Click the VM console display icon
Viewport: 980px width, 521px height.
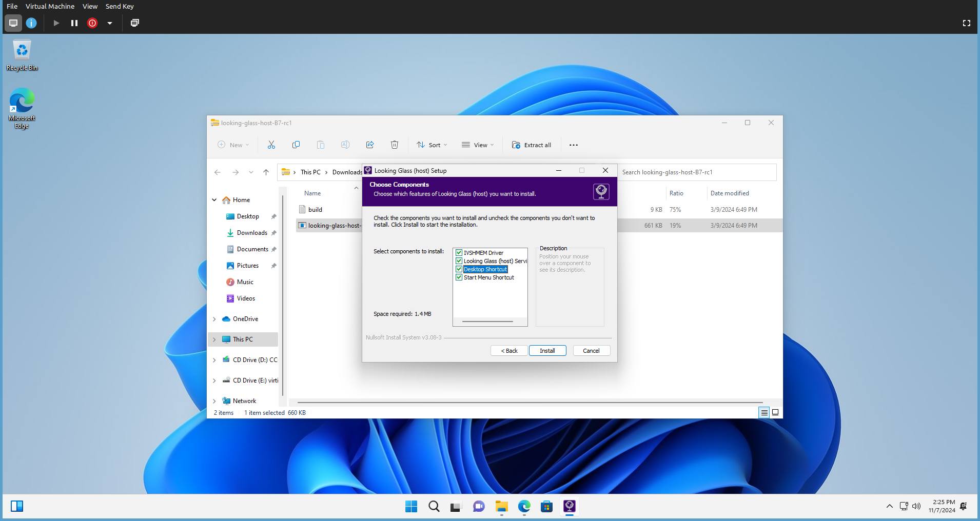(13, 23)
